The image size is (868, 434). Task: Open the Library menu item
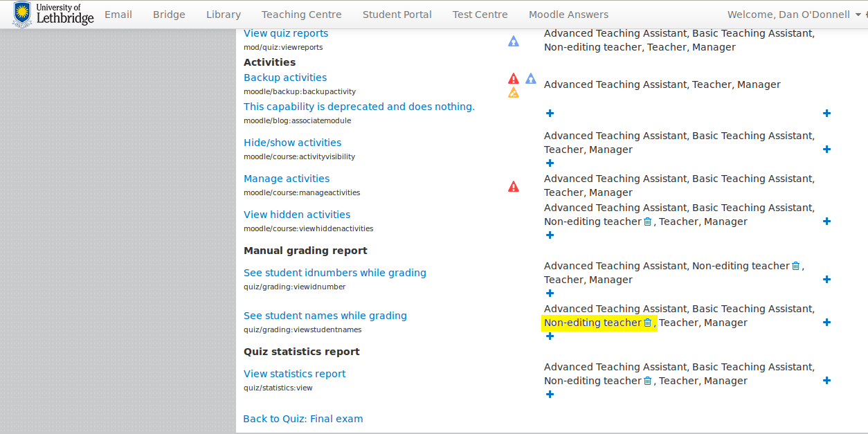(224, 15)
